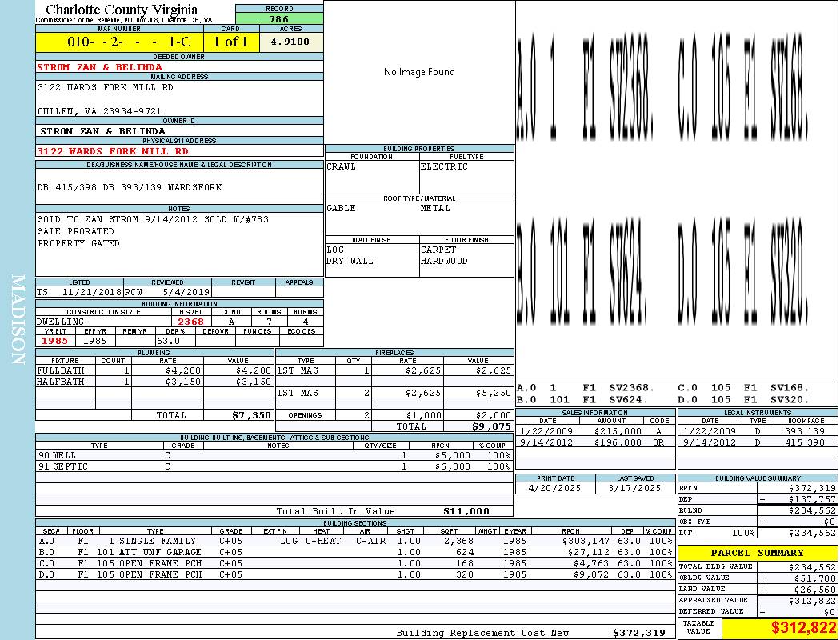Click mailing address line 3122 WARDS FORK MILL RD
This screenshot has height=640, width=840.
coord(106,86)
